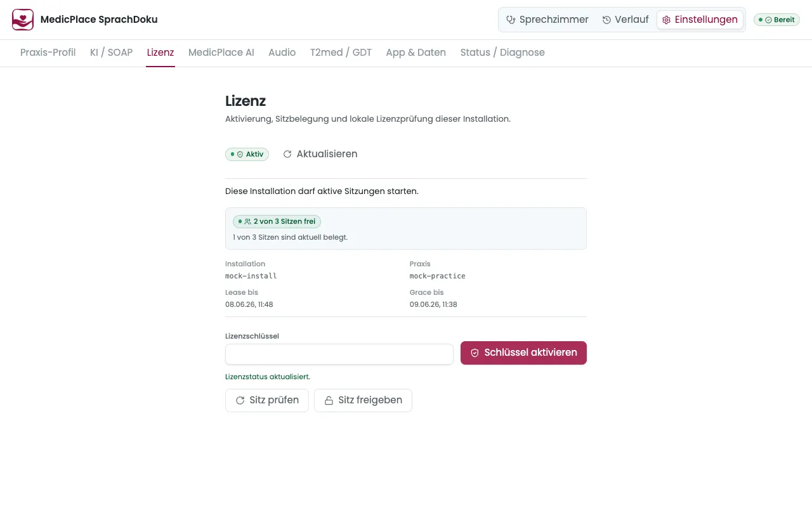This screenshot has width=812, height=520.
Task: Click the refresh icon beside Aktualisieren
Action: tap(287, 154)
